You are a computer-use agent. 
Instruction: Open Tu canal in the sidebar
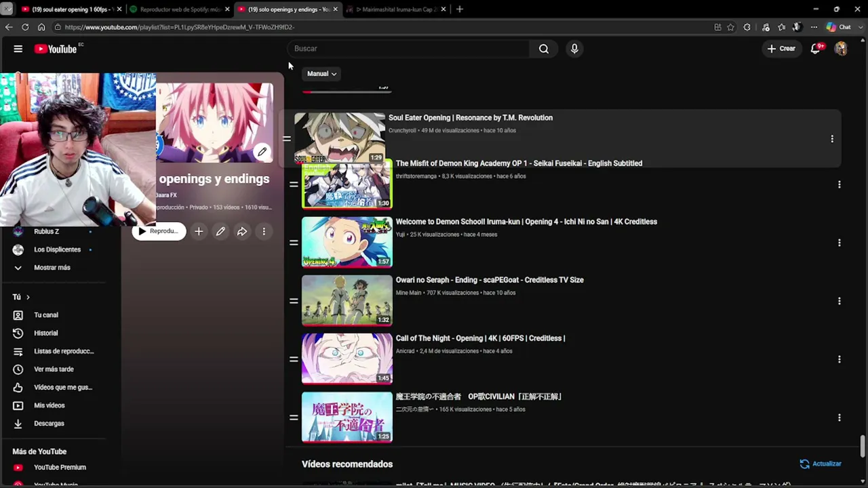[x=46, y=315]
